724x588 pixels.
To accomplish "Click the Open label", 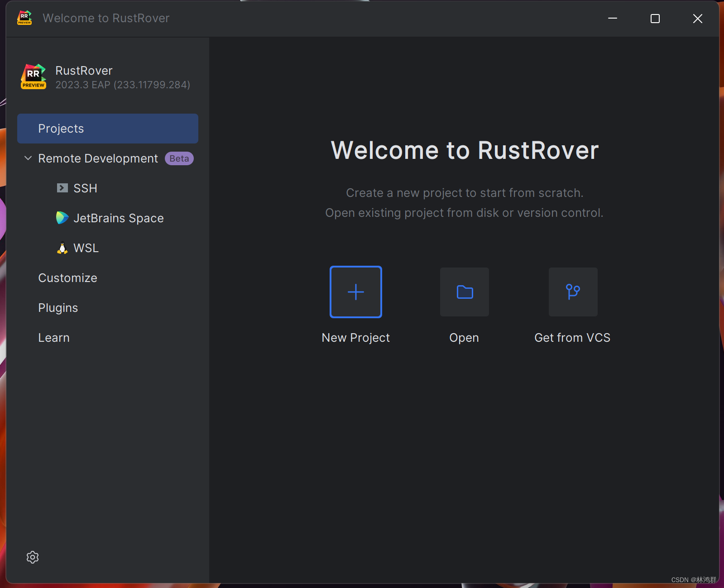I will point(464,338).
